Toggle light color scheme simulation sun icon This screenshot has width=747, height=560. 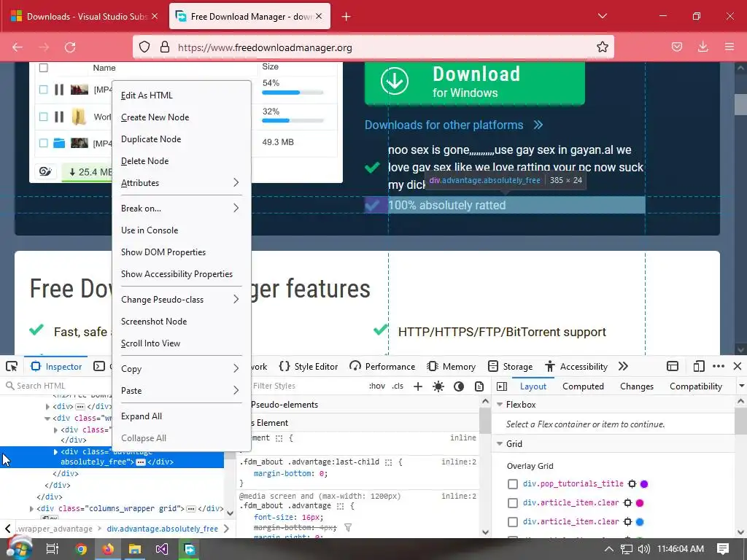coord(438,386)
